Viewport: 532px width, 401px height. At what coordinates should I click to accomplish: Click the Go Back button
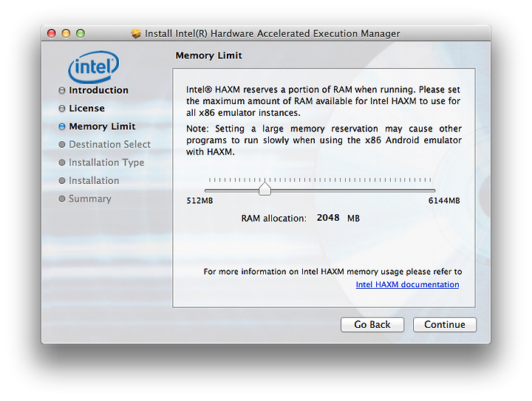tap(372, 324)
